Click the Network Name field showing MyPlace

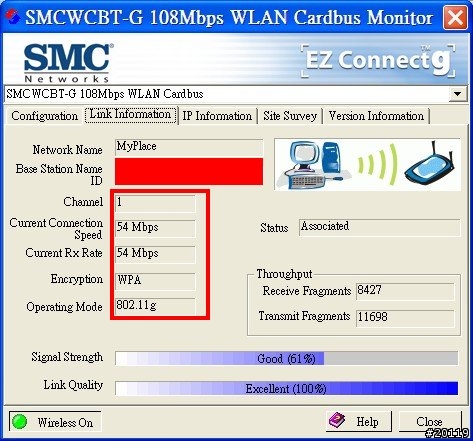(x=189, y=147)
